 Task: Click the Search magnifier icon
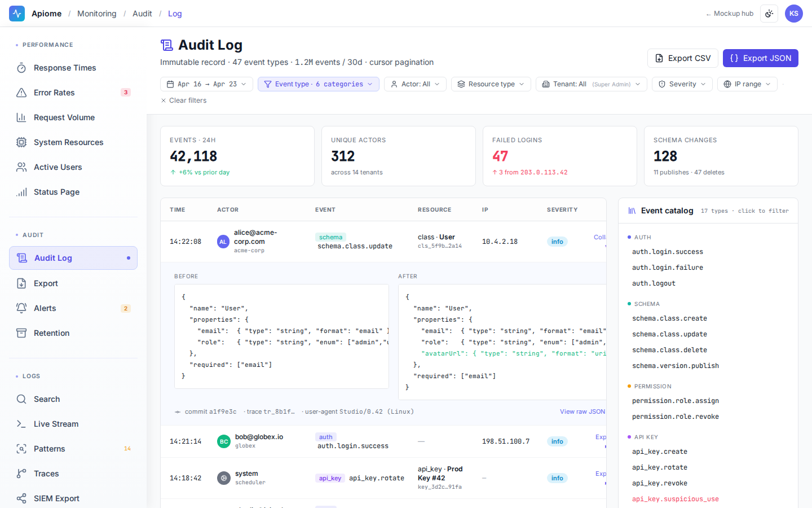click(x=21, y=399)
